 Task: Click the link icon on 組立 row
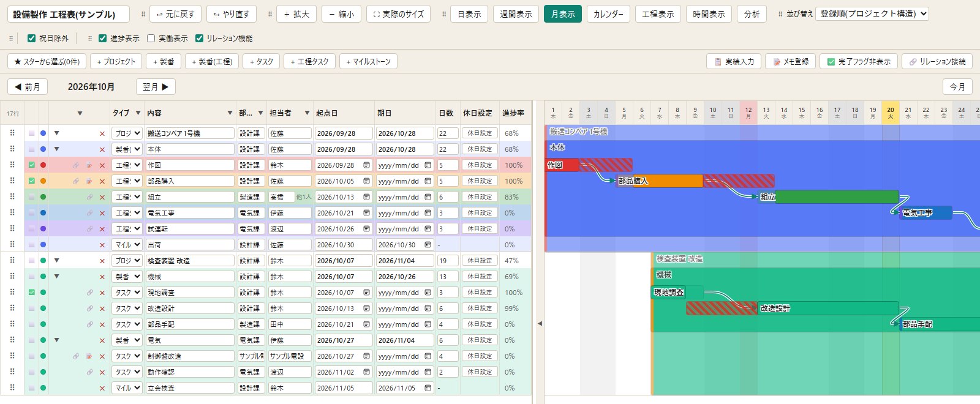(89, 197)
